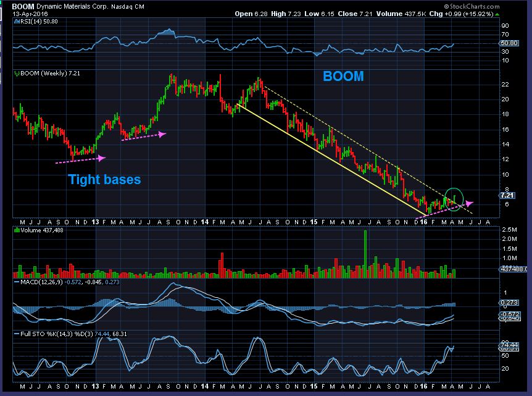Select the RSI(14) 50.80 legend text
The image size is (532, 396).
pos(39,22)
